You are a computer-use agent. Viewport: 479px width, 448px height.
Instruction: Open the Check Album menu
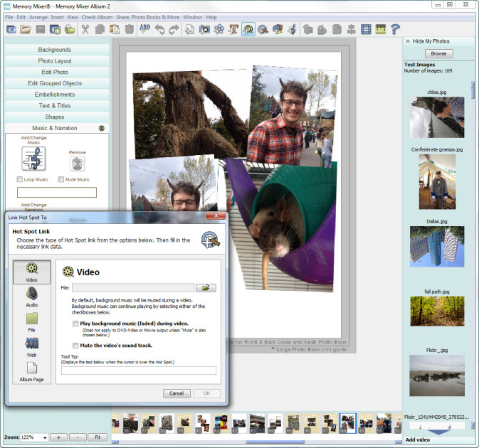(x=98, y=16)
